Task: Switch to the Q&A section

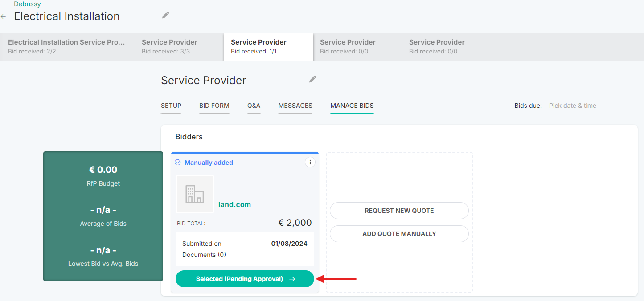Action: coord(254,106)
